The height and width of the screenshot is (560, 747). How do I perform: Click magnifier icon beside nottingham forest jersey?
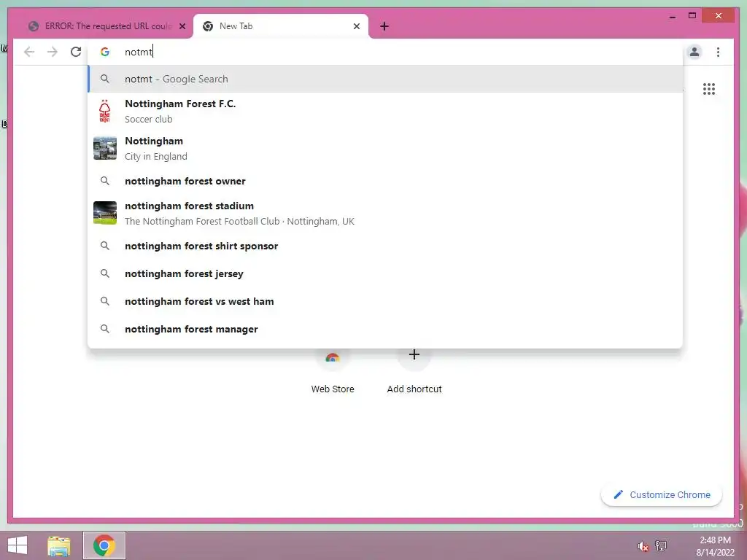[105, 273]
